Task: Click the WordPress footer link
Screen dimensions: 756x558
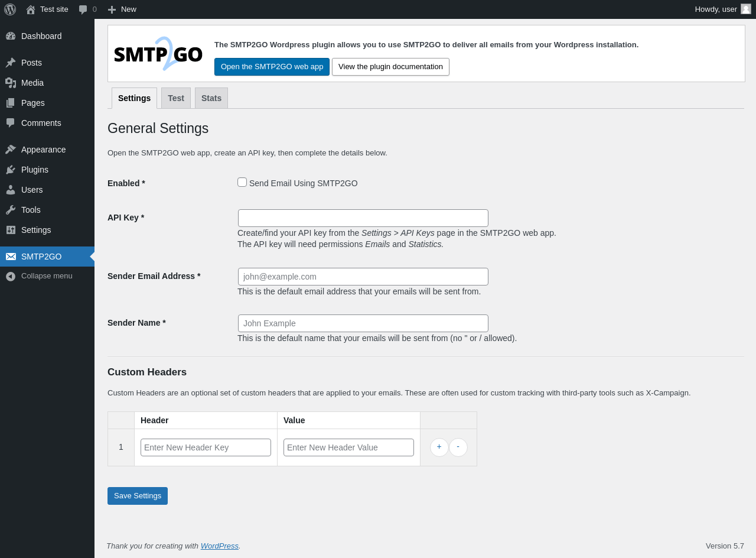Action: click(x=219, y=546)
